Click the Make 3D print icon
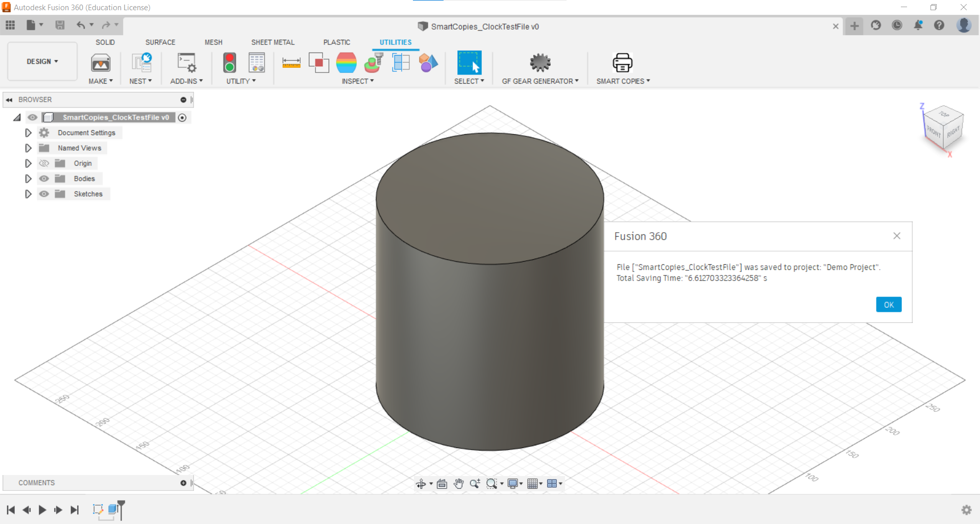Screen dimensions: 980x524 pos(101,63)
